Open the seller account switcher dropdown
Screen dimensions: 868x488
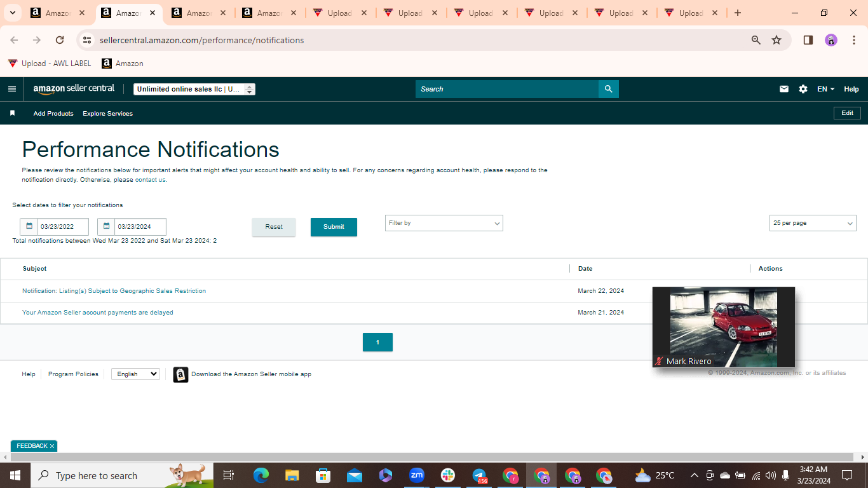[x=194, y=90]
